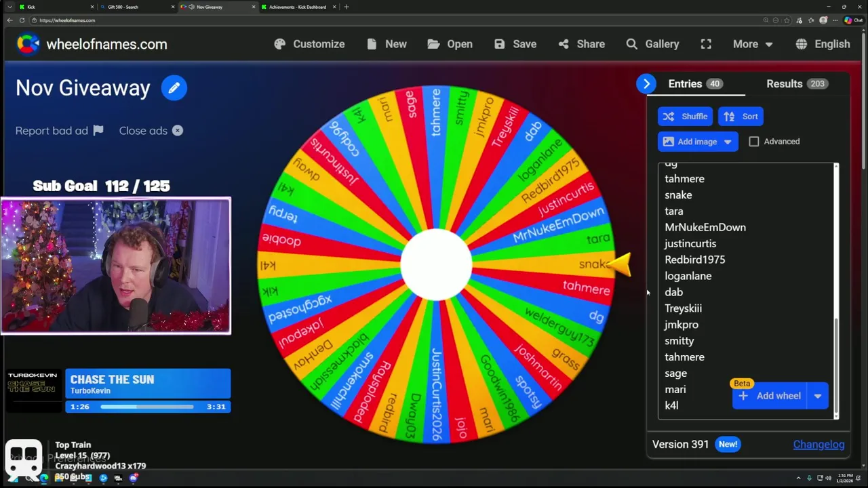Expand the More dropdown menu
This screenshot has height=488, width=868.
tap(753, 44)
